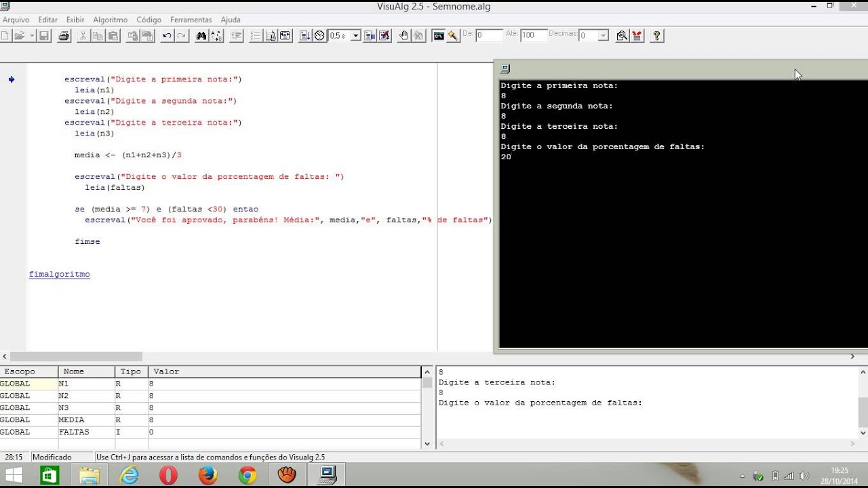Image resolution: width=868 pixels, height=488 pixels.
Task: Open the Windows Start button
Action: [14, 475]
